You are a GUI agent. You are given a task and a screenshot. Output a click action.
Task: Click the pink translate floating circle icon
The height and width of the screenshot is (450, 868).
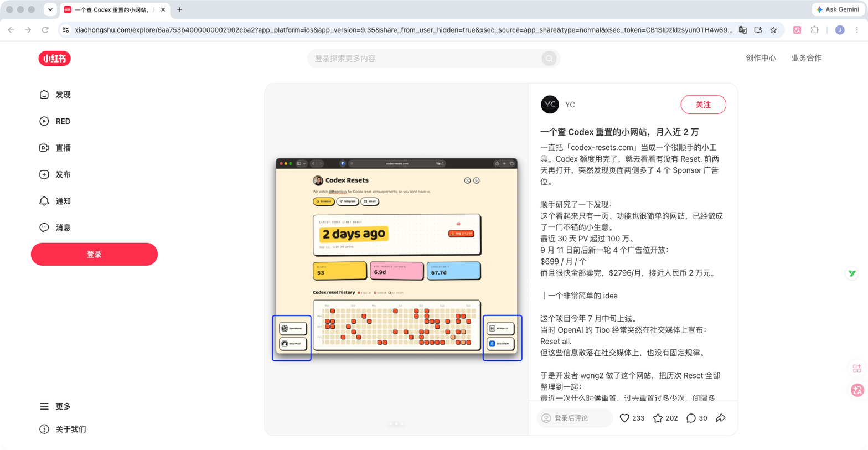857,390
